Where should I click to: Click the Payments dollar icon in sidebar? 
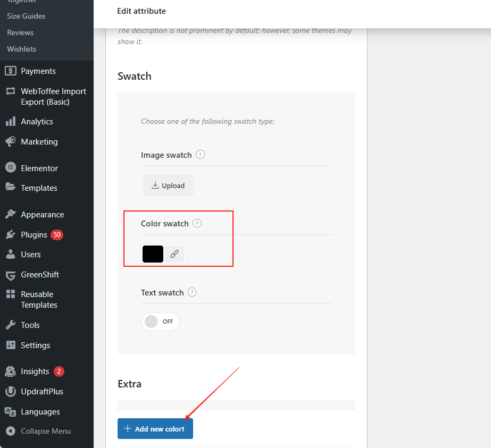pyautogui.click(x=10, y=71)
